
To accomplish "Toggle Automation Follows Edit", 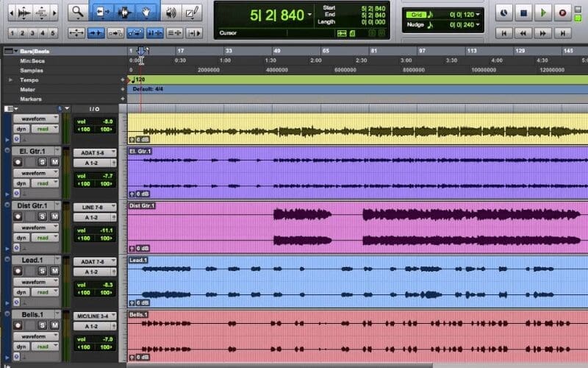I will pos(135,33).
